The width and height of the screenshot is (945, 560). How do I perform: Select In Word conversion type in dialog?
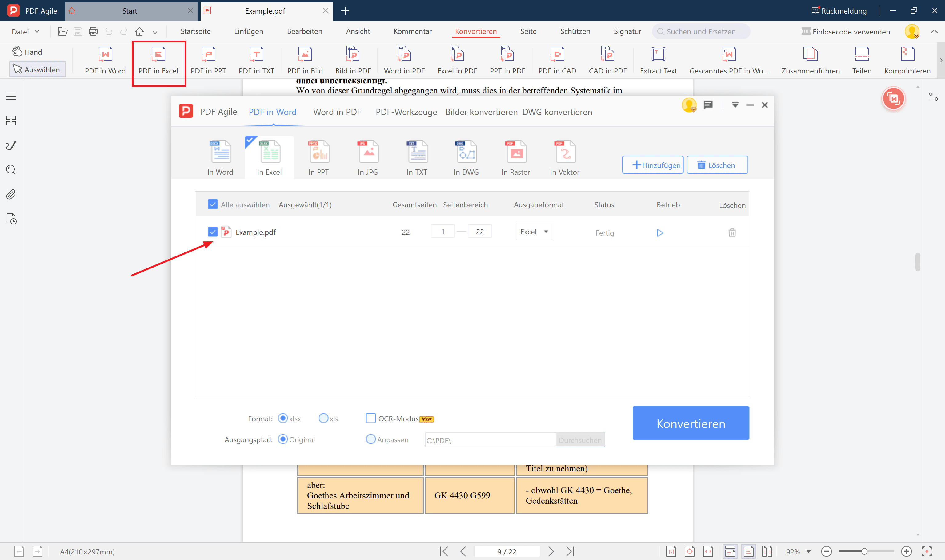(x=220, y=157)
